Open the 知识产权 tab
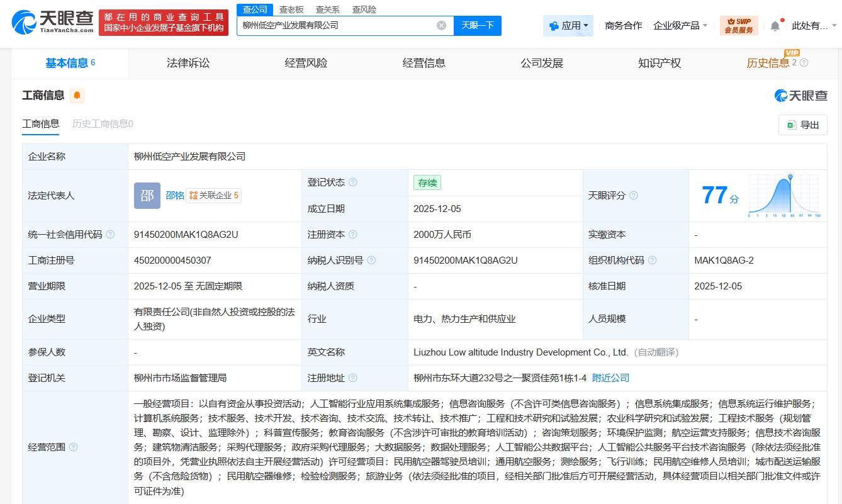842x504 pixels. tap(659, 63)
